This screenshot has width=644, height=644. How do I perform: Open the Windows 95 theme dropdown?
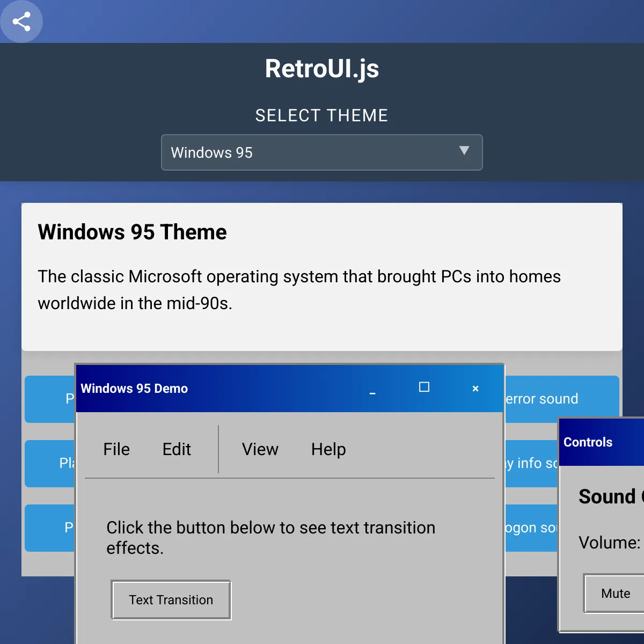[321, 152]
